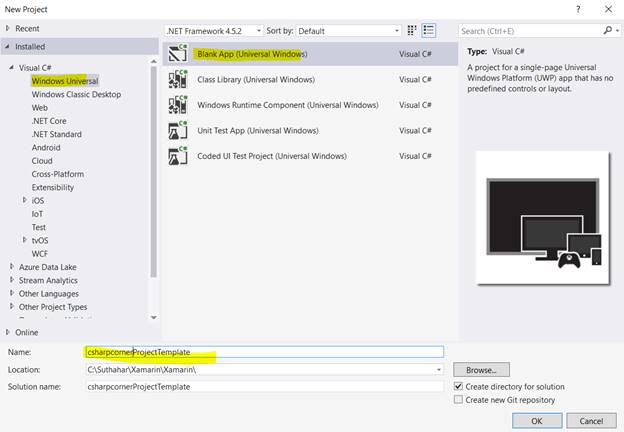Choose Class Library (Universal Windows) template
Screen dimensions: 624x432
point(256,80)
